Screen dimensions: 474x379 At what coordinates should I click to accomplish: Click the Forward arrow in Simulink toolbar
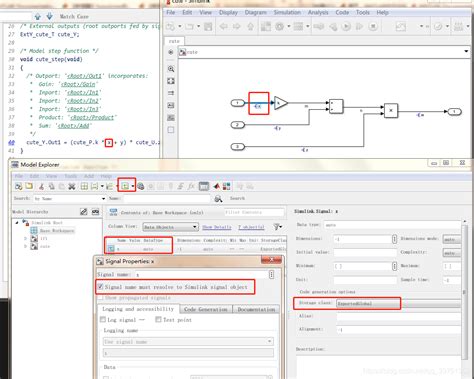[x=237, y=26]
